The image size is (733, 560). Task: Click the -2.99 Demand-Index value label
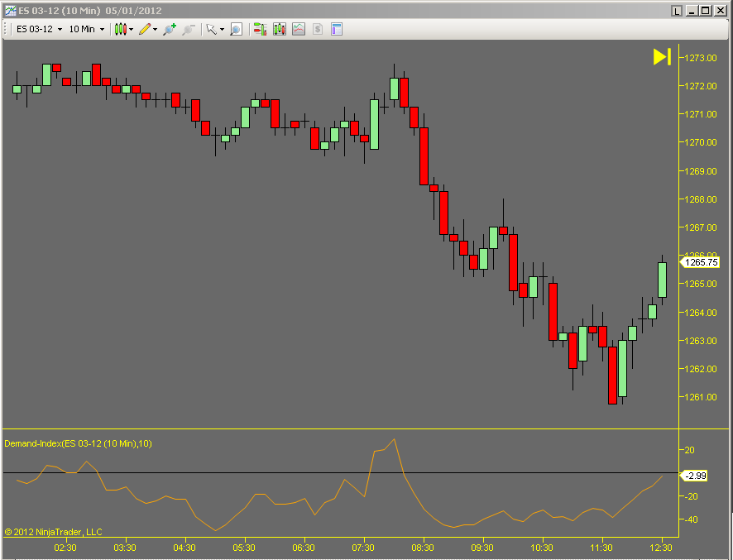click(695, 476)
